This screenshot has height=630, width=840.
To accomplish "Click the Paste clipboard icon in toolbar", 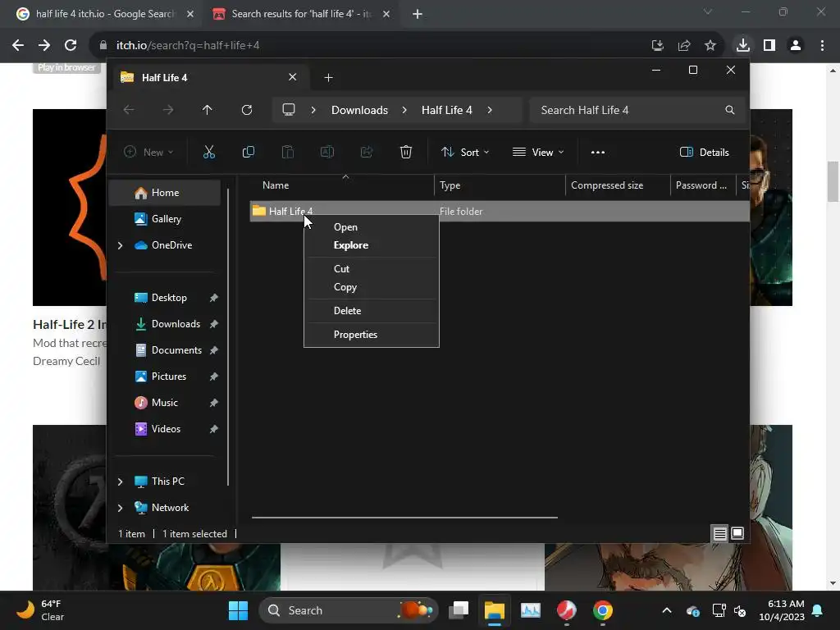I will tap(288, 152).
